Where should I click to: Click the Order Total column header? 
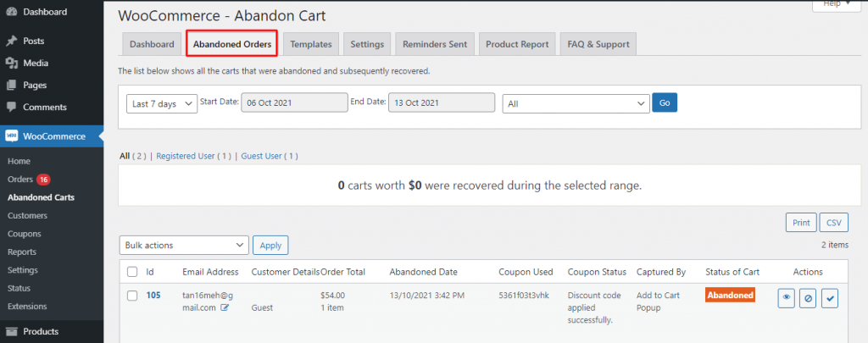[342, 272]
